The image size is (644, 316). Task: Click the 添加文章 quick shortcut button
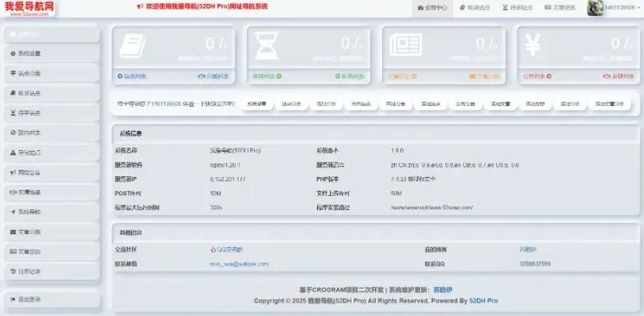point(500,104)
